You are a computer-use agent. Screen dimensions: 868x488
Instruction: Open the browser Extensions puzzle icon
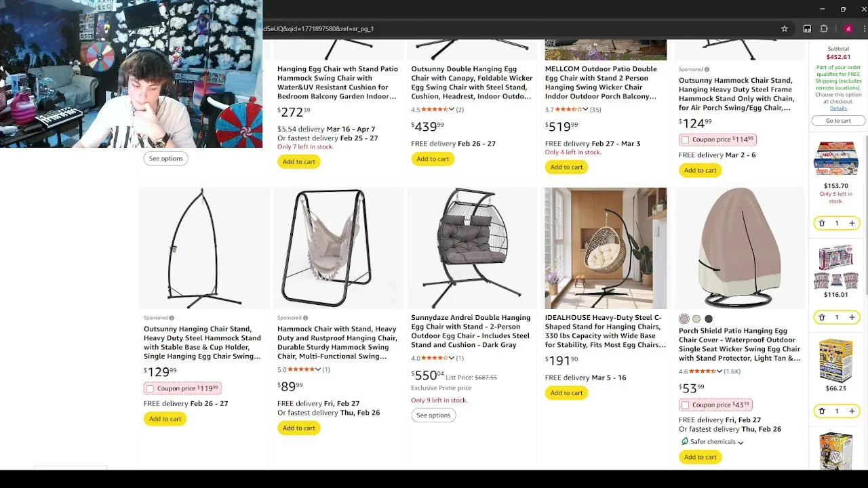[824, 29]
